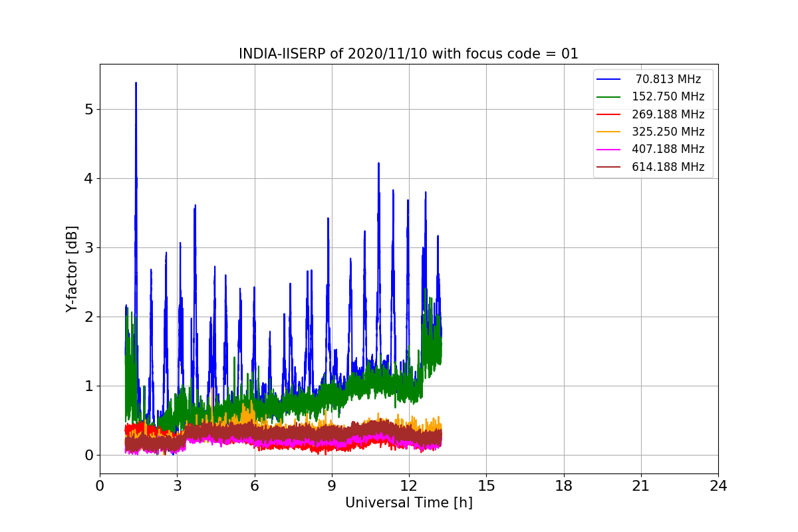Select the 325.250 MHz legend label

point(668,132)
